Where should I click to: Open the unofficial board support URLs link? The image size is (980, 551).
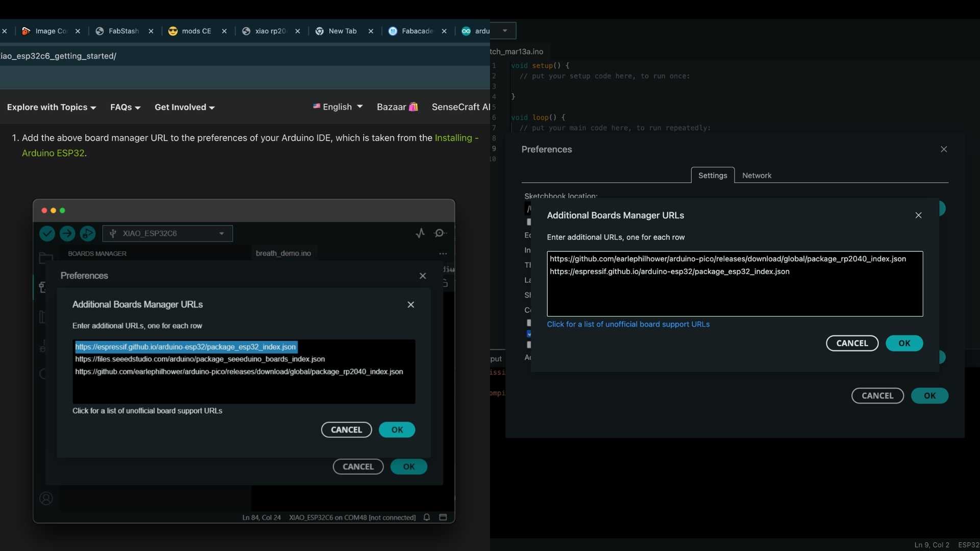click(x=628, y=324)
